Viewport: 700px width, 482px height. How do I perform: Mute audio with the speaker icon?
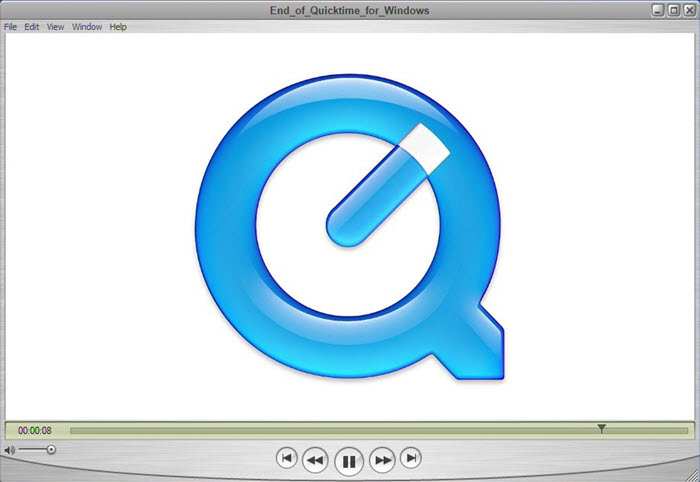9,450
